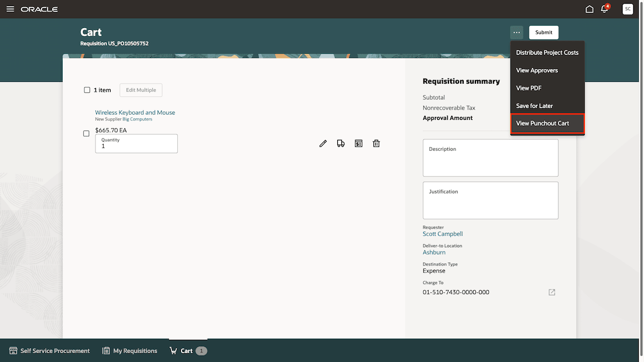This screenshot has width=644, height=362.
Task: Open delivery details truck icon
Action: click(x=341, y=144)
